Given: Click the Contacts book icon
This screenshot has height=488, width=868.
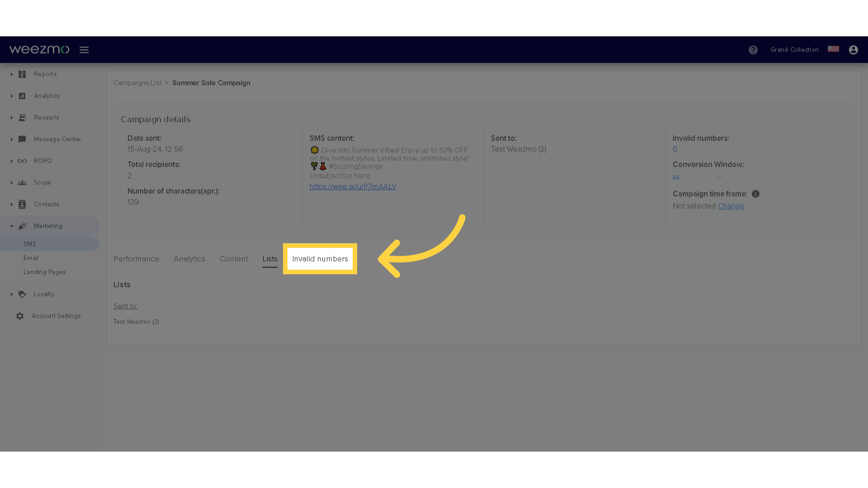Looking at the screenshot, I should click(x=22, y=204).
